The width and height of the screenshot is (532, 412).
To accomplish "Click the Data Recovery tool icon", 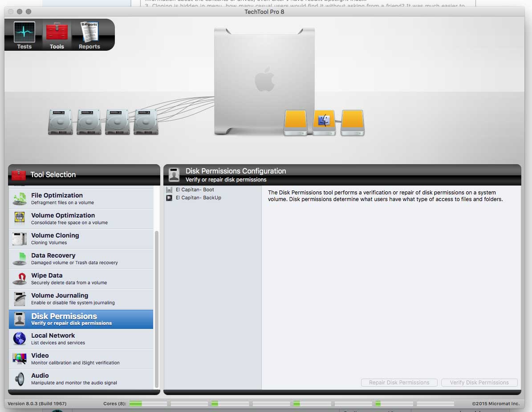I will point(20,259).
